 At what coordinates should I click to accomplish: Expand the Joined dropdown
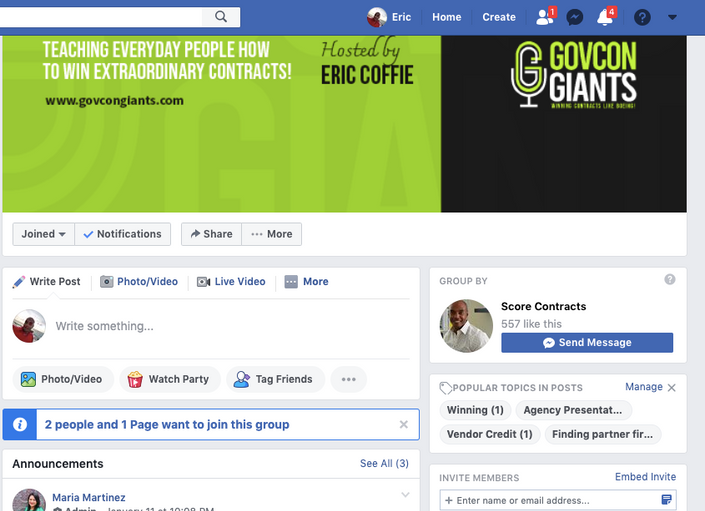[x=44, y=234]
